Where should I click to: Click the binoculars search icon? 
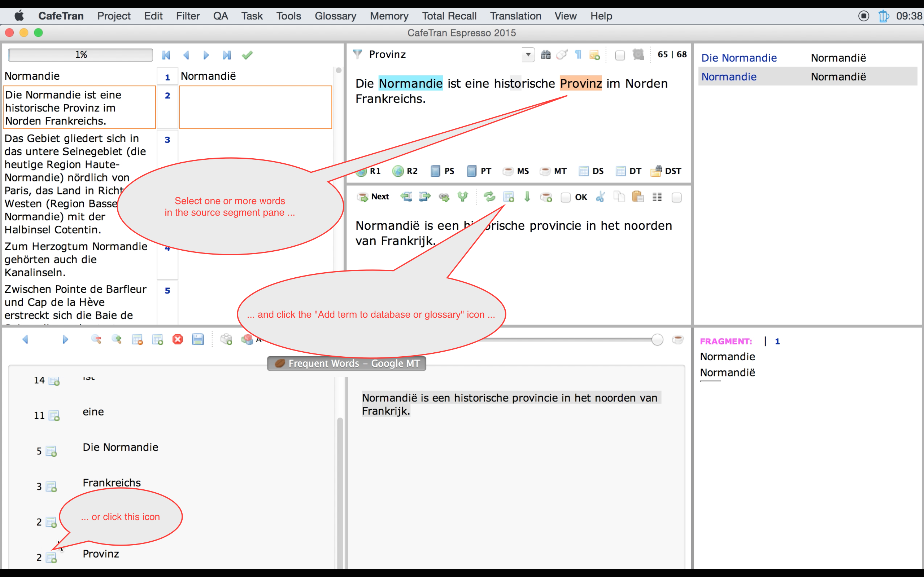546,54
